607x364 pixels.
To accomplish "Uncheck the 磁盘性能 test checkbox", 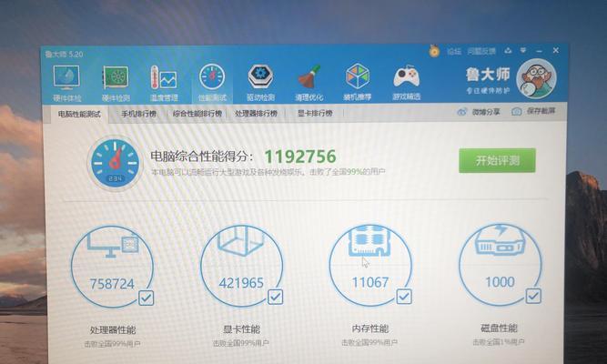I will pos(533,297).
